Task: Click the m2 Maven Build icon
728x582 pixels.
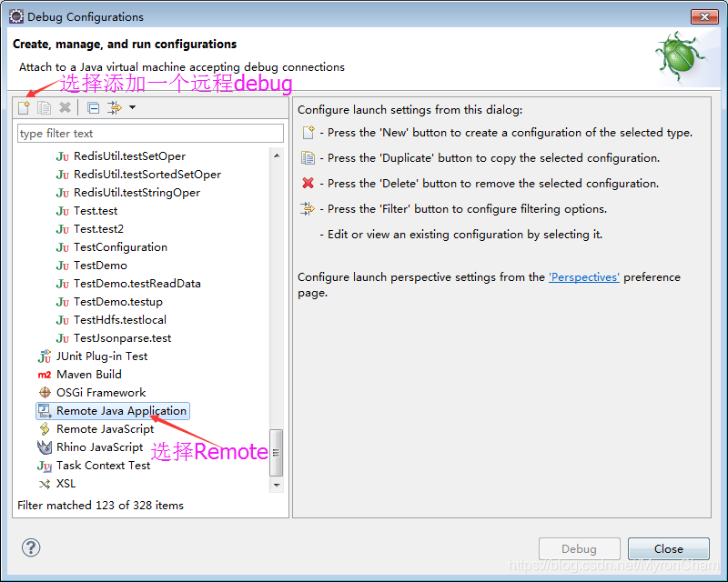Action: pos(45,375)
